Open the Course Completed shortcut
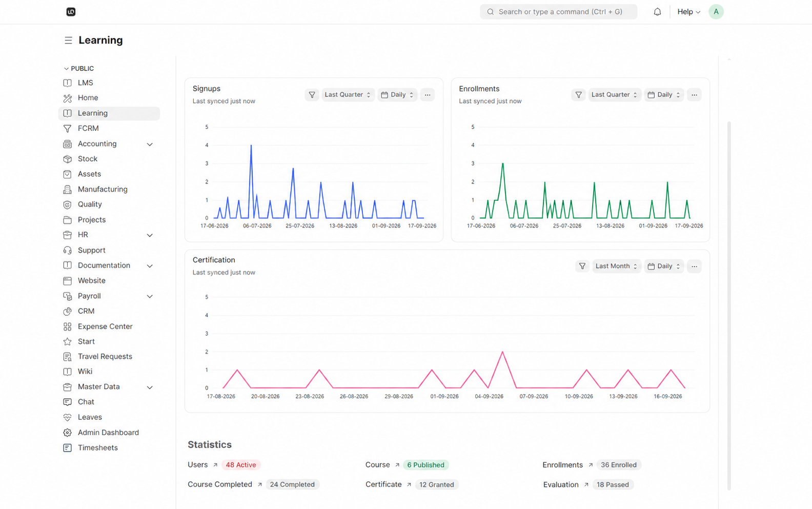The image size is (812, 509). click(225, 484)
